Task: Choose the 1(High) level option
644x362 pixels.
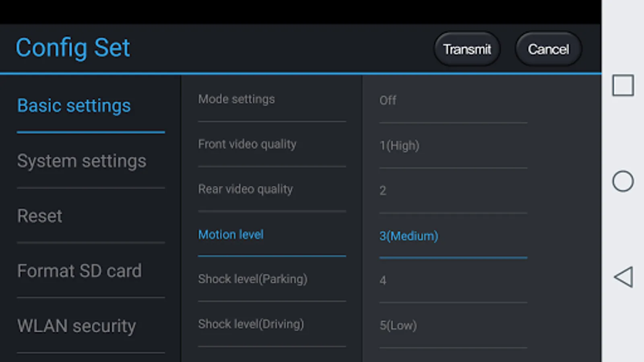Action: tap(399, 145)
